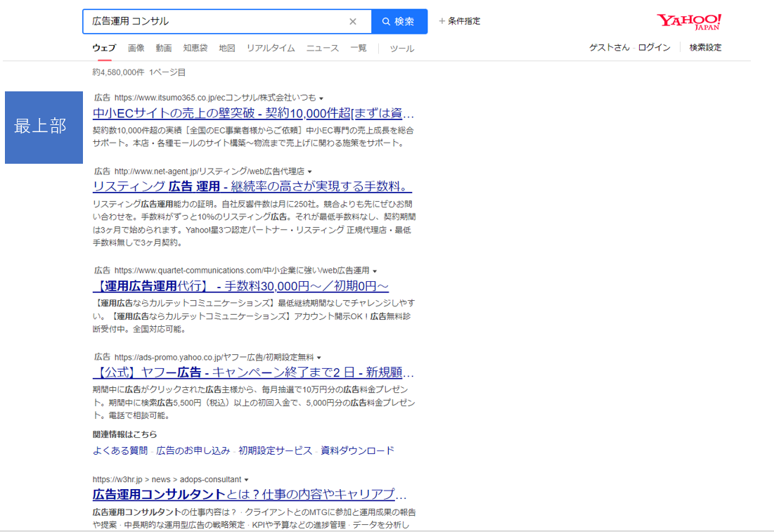Open the ツール menu
The width and height of the screenshot is (774, 532).
click(x=402, y=48)
